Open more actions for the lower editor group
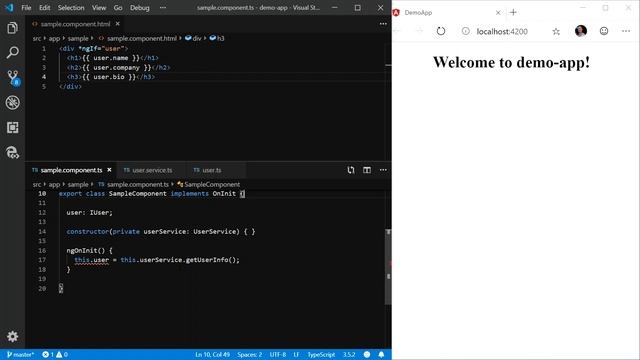 click(x=383, y=170)
